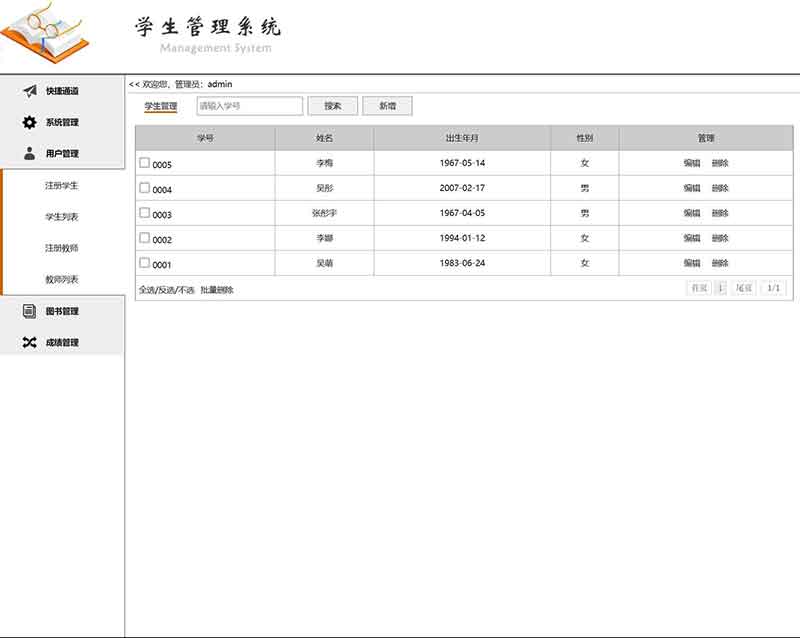Focus the 请输入学号 search field
Image resolution: width=800 pixels, height=638 pixels.
(x=249, y=106)
